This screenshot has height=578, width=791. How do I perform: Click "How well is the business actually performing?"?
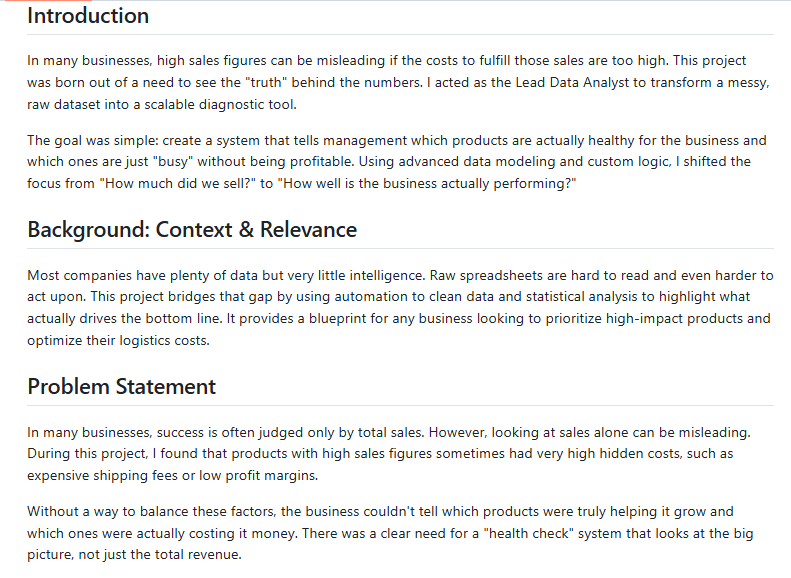427,183
